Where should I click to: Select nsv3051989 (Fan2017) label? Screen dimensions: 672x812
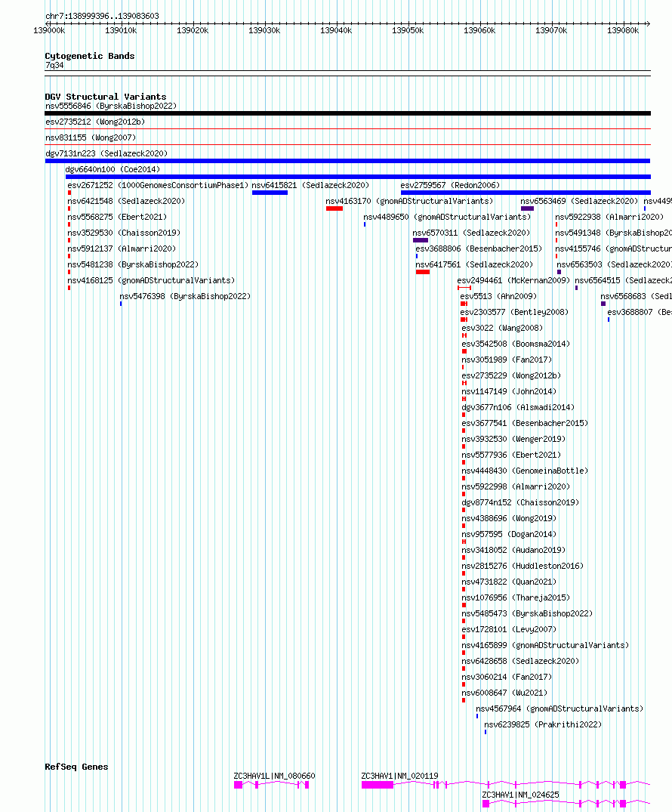pyautogui.click(x=507, y=360)
